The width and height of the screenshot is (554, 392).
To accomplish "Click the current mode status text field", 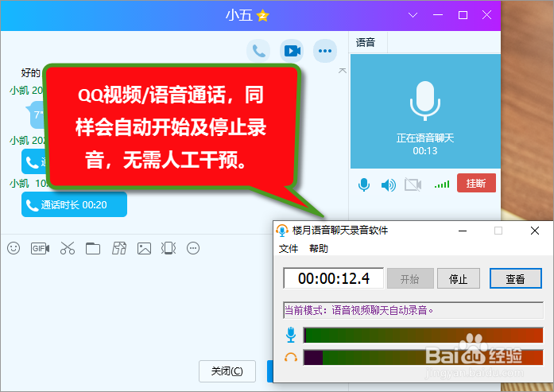I will tap(413, 310).
